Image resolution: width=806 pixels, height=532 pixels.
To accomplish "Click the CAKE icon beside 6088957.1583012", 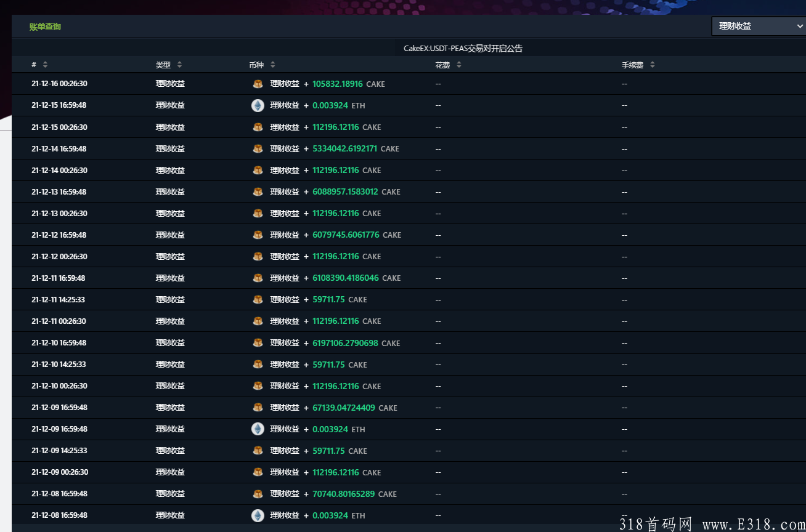I will click(x=258, y=191).
